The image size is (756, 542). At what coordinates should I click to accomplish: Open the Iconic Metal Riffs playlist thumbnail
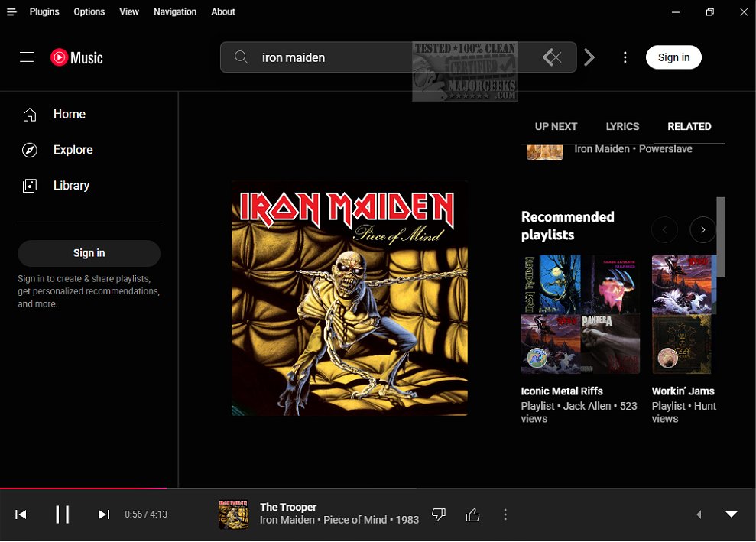click(580, 314)
